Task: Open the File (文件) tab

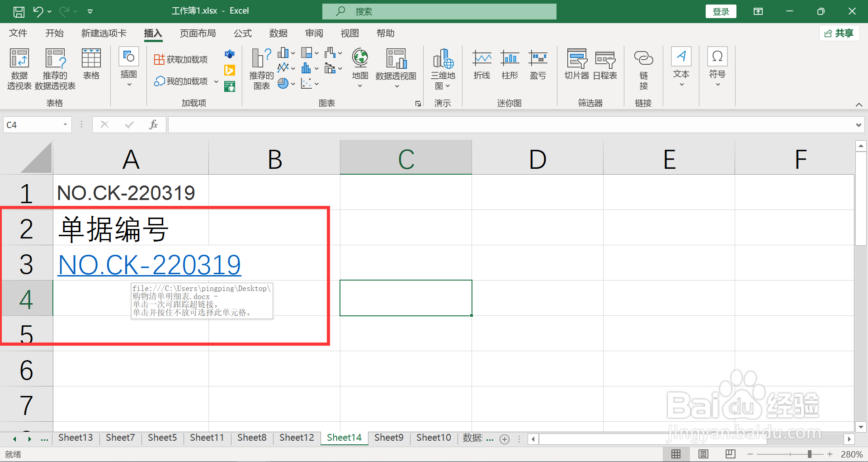Action: 18,33
